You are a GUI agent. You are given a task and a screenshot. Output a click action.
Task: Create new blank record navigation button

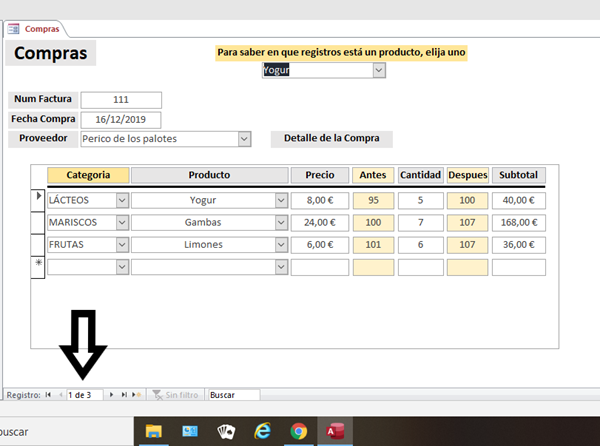click(137, 395)
